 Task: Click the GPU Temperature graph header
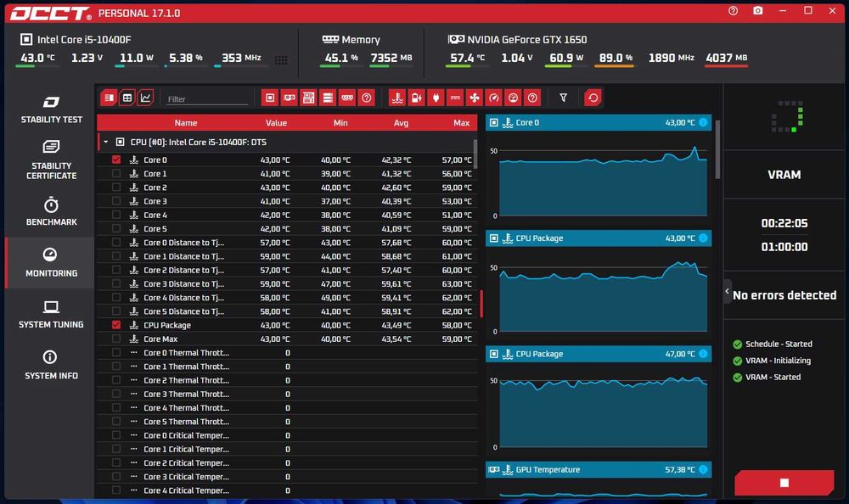599,469
